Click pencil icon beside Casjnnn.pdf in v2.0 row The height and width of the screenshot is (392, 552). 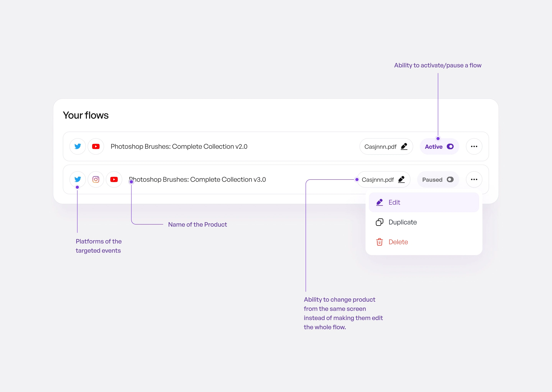404,146
